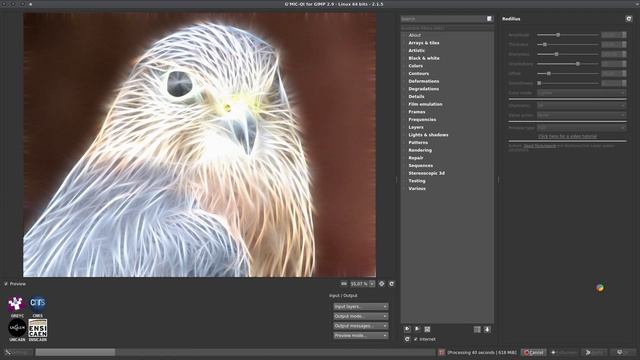Open the Color mode dropdown
The image size is (640, 360).
pos(581,93)
